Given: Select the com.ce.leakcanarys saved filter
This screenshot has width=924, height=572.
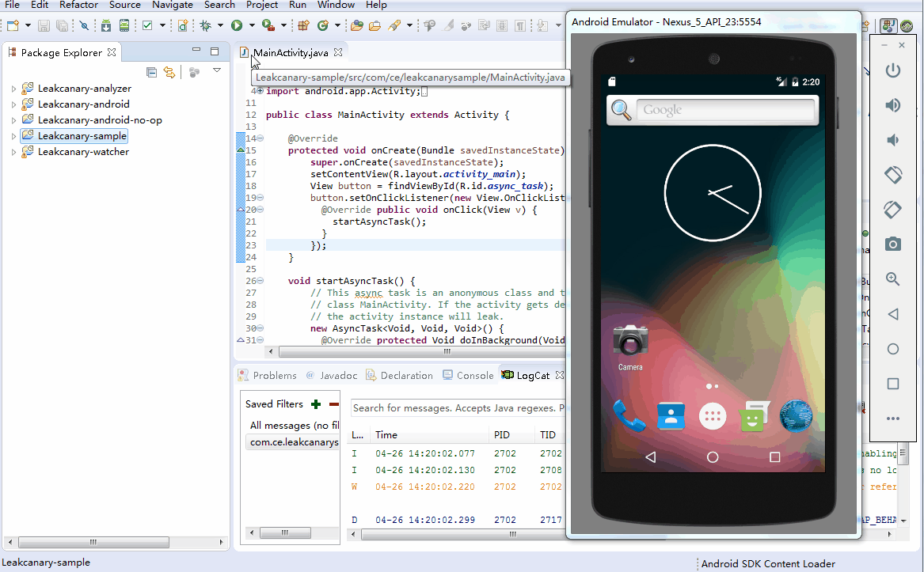Looking at the screenshot, I should coord(291,441).
